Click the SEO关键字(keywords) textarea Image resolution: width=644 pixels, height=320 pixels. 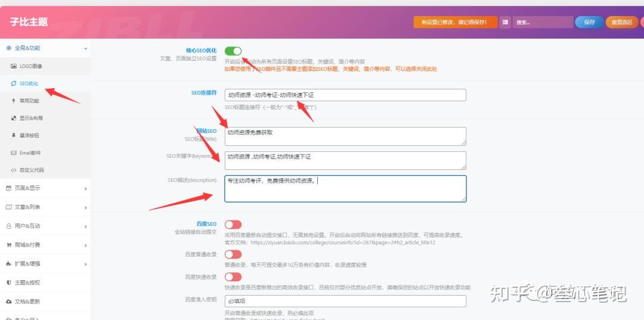(x=345, y=160)
